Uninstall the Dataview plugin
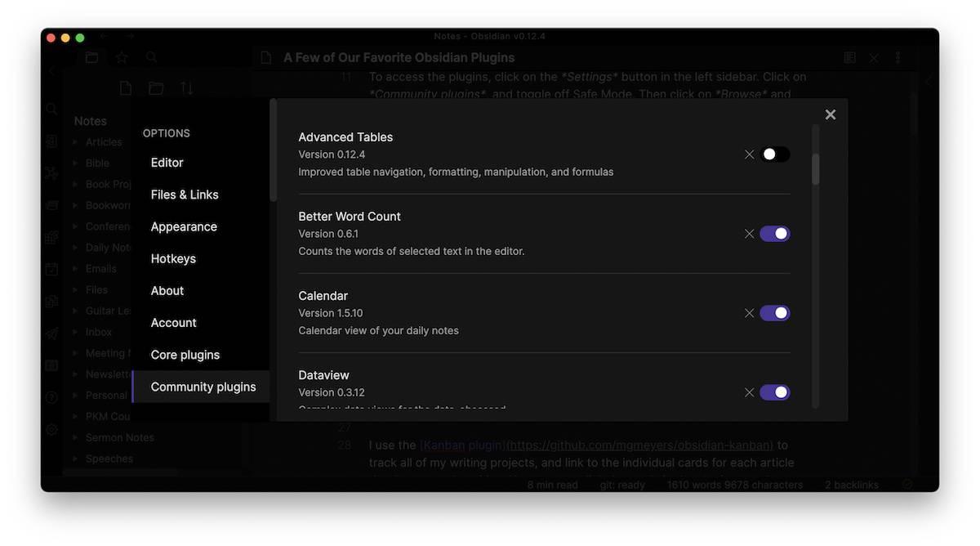 click(749, 392)
